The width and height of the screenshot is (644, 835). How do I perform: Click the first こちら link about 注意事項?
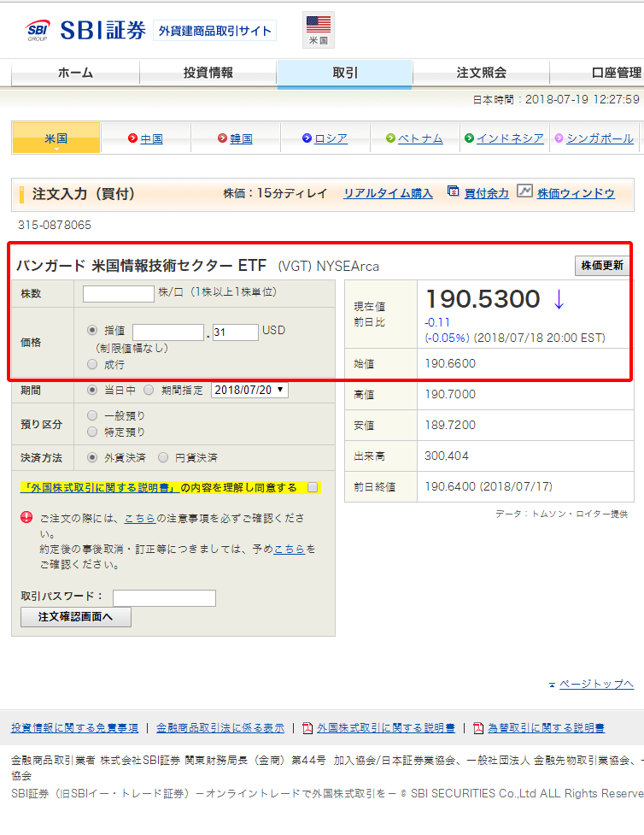(x=140, y=518)
